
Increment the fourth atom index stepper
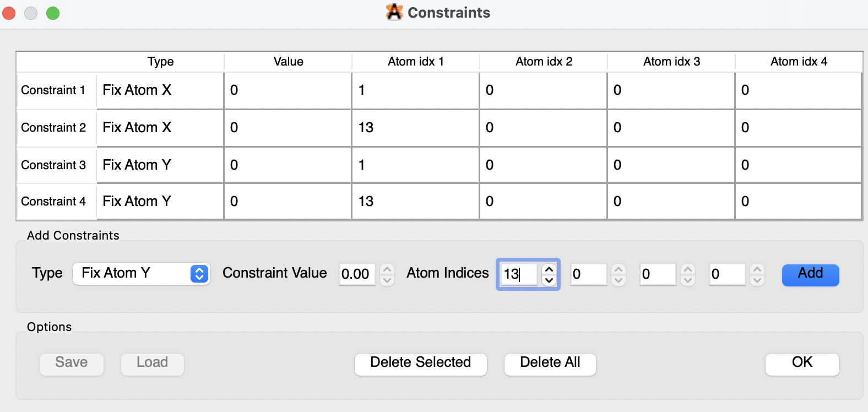(757, 269)
